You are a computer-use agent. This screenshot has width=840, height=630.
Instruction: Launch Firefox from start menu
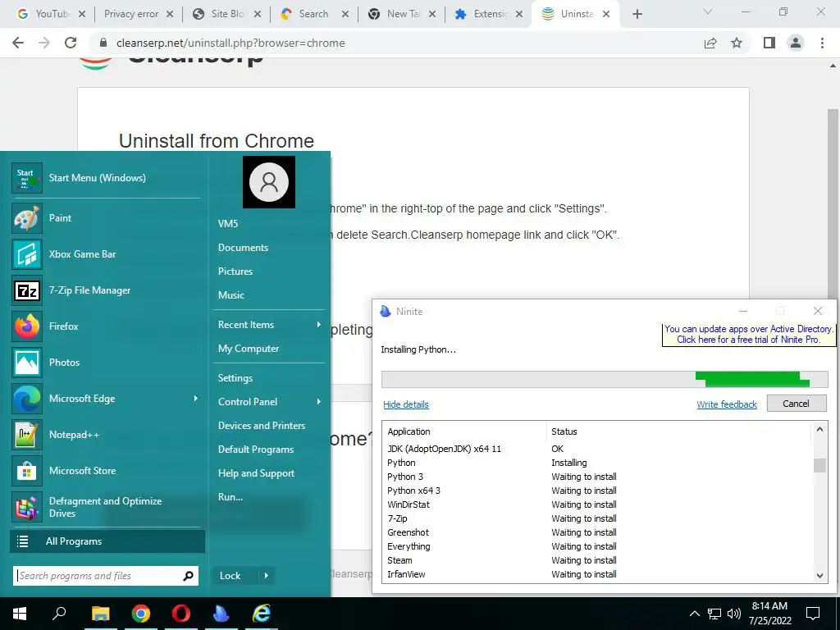point(105,326)
